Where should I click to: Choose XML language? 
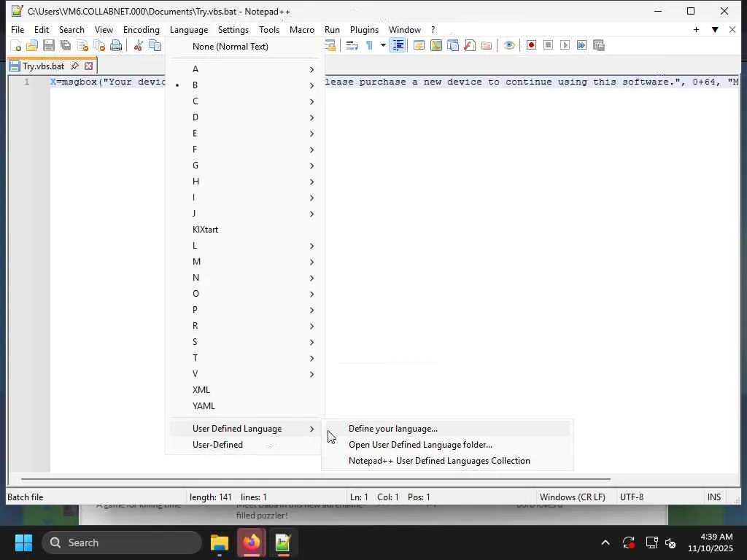(x=245, y=390)
